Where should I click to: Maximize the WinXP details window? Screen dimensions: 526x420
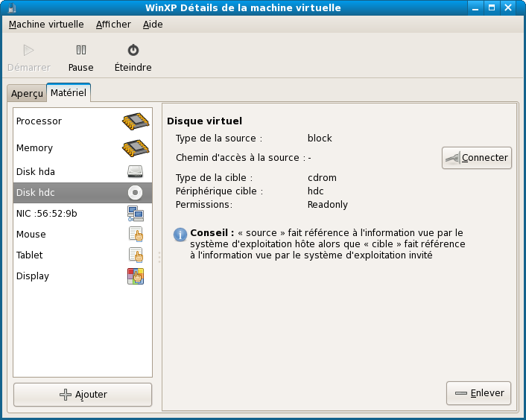click(x=492, y=7)
